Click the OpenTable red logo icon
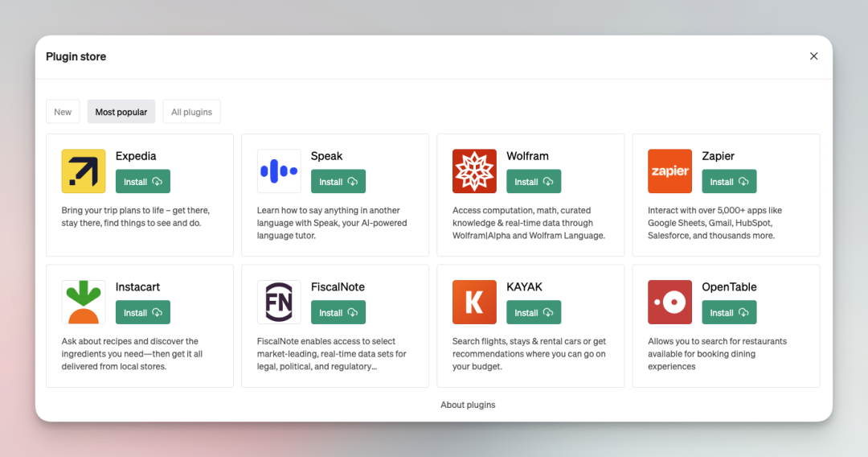Screen dimensions: 868x457 [669, 302]
